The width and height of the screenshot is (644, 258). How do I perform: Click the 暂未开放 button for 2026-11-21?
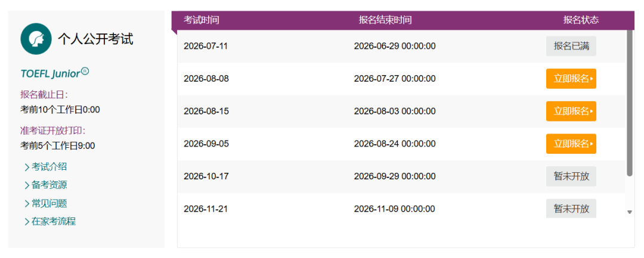[x=571, y=209]
